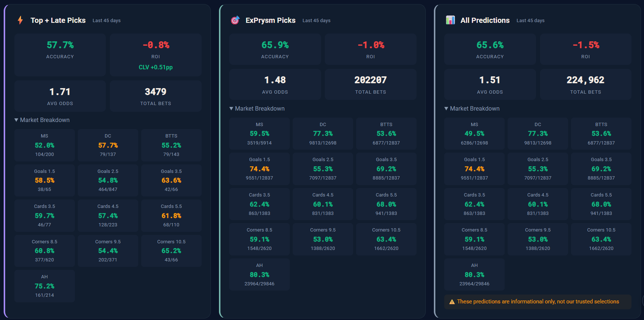Click BTTS 53.6% card in ExPrysm Picks
Viewport: 644px width, 320px height.
pyautogui.click(x=386, y=134)
